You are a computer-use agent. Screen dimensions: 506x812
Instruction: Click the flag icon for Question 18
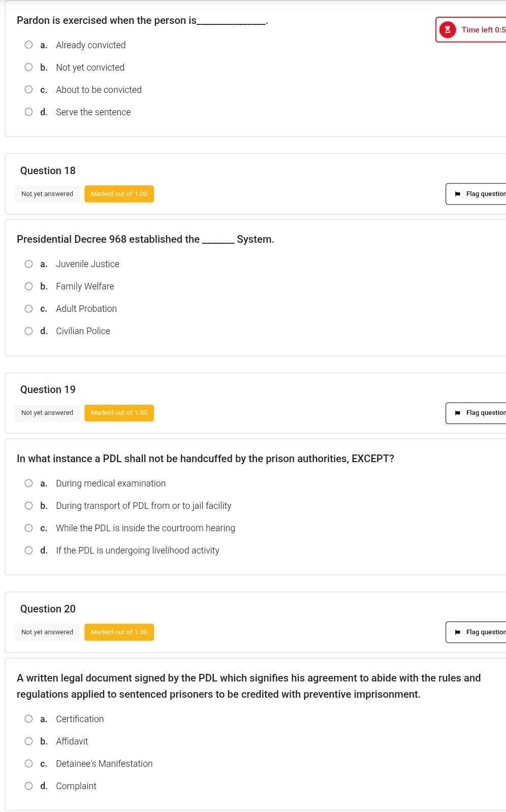457,194
